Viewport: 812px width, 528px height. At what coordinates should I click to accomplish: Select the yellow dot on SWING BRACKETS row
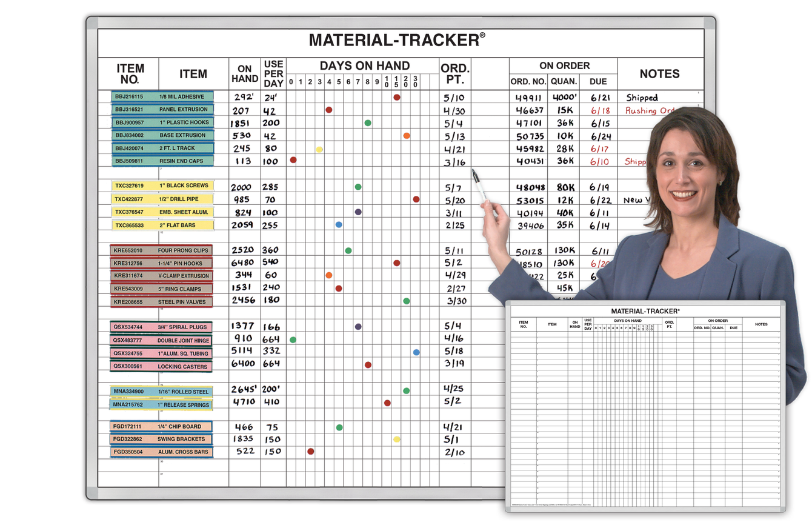click(x=396, y=439)
